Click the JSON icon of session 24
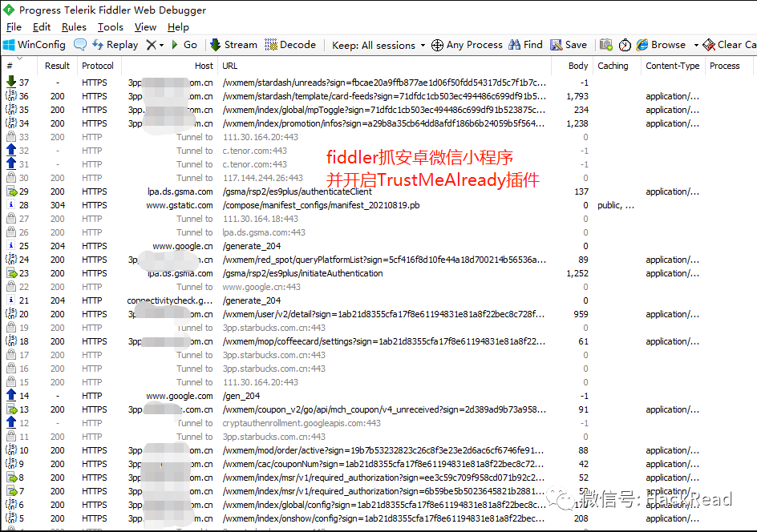The image size is (757, 532). pyautogui.click(x=11, y=259)
